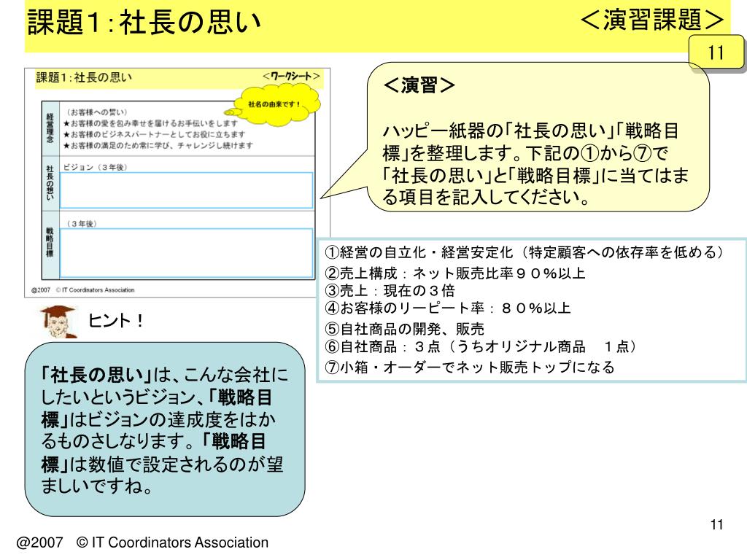
Task: Click the 社名の由来です！ cloud callout
Action: (273, 105)
